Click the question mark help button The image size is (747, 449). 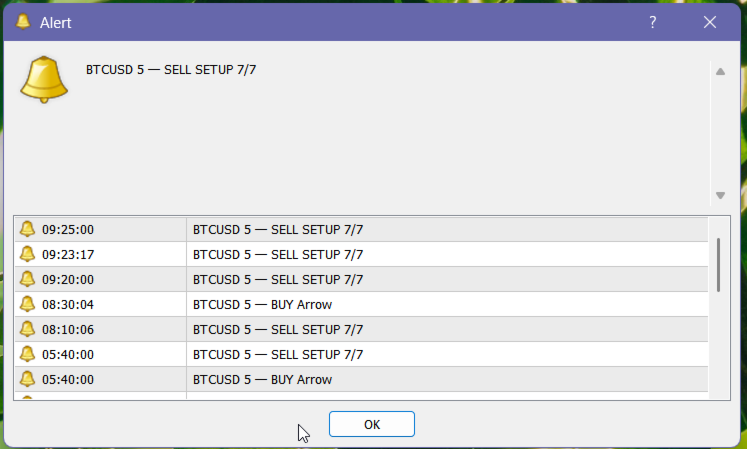[x=653, y=22]
